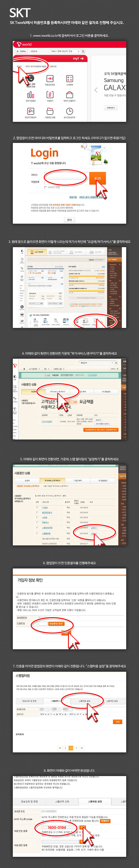Click the 자동납부변경 icon
The height and width of the screenshot is (868, 139).
click(x=50, y=78)
